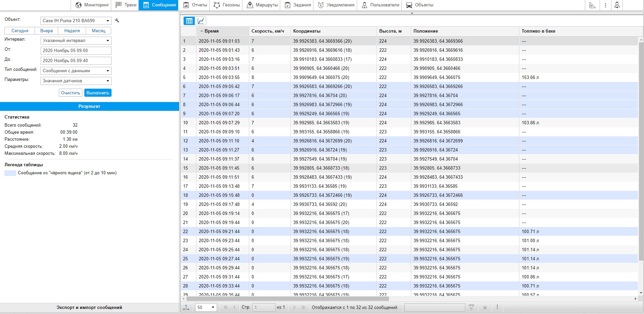644x314 pixels.
Task: Switch to the table view mode
Action: (189, 21)
